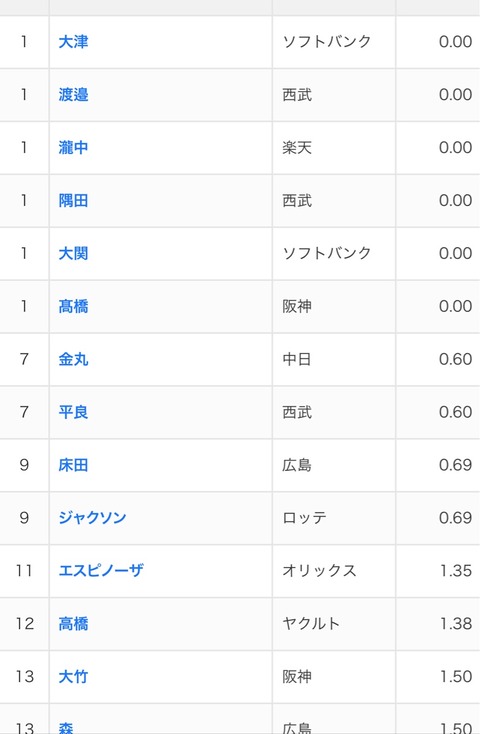Open player link 大関

click(x=73, y=253)
